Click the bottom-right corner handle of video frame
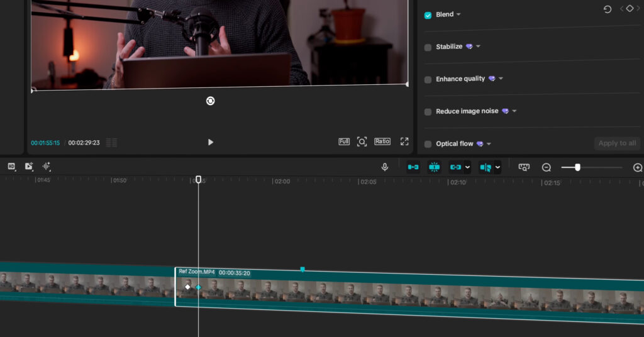This screenshot has width=644, height=337. pyautogui.click(x=407, y=84)
